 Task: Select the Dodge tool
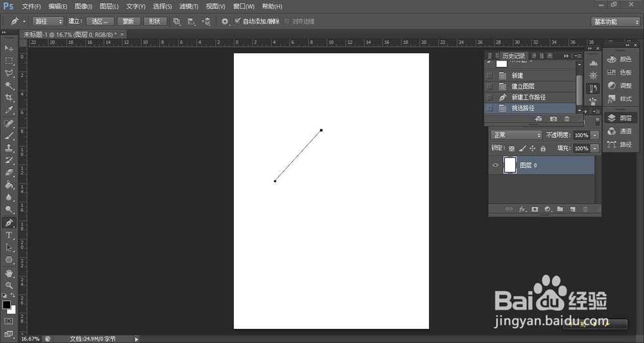(8, 210)
